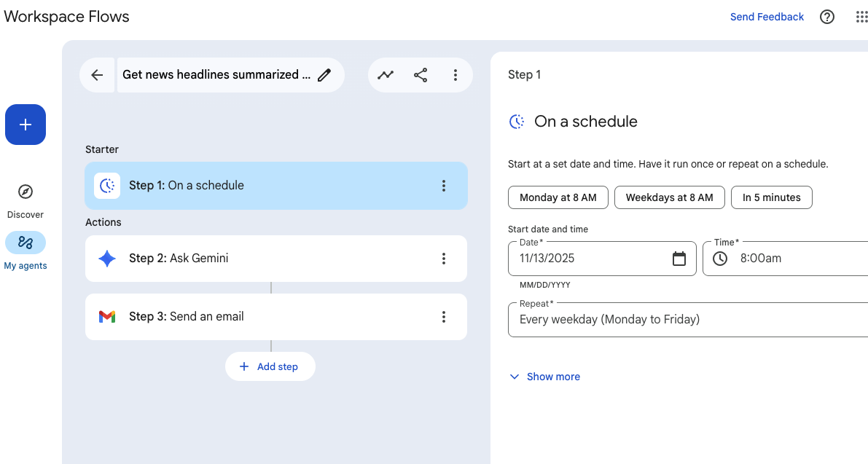
Task: Open the Help question mark icon
Action: (x=827, y=17)
